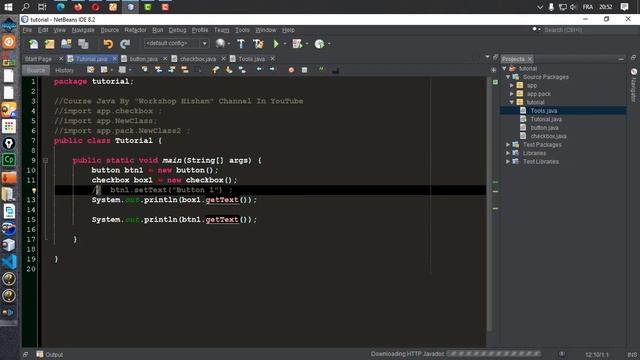Open the Debug menu

(x=177, y=30)
